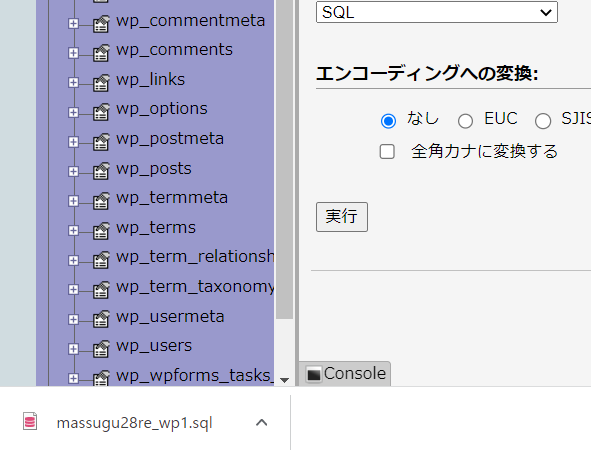Click the navigation panel scroll-down arrow
591x452 pixels.
285,380
